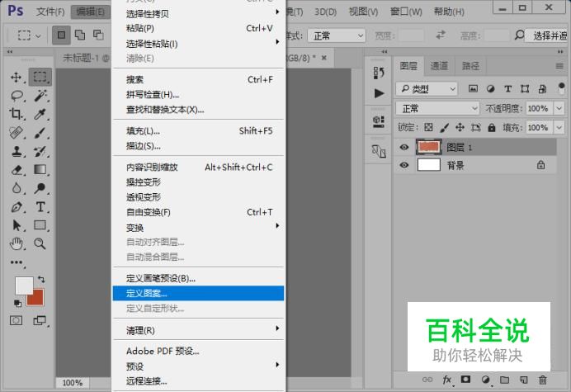The image size is (571, 392).
Task: Select the Eyedropper tool
Action: (x=40, y=114)
